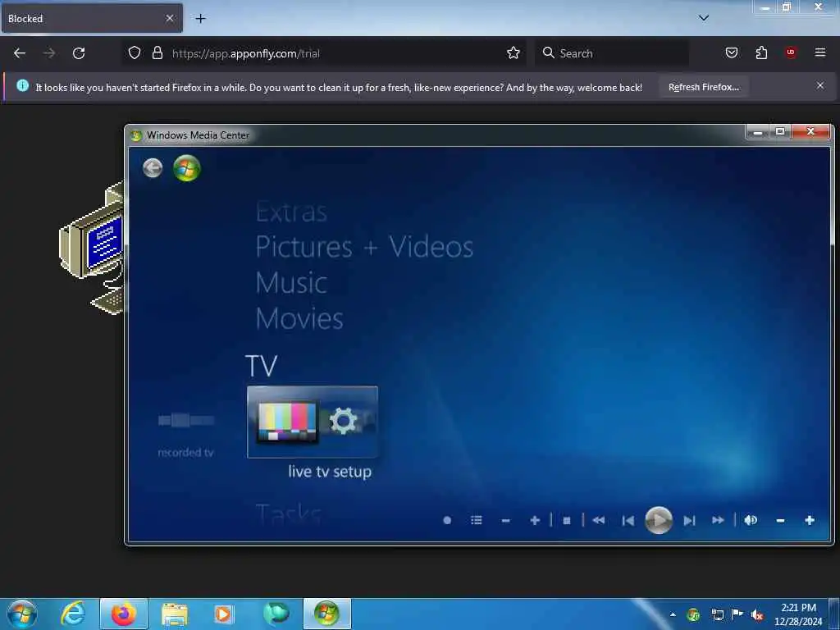Open the Extensions puzzle icon
Image resolution: width=840 pixels, height=630 pixels.
761,53
